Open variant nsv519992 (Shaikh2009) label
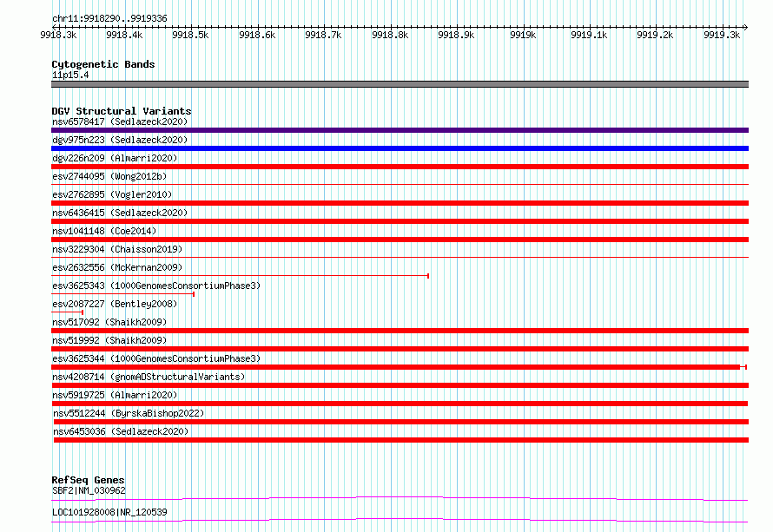The width and height of the screenshot is (773, 532). coord(109,340)
